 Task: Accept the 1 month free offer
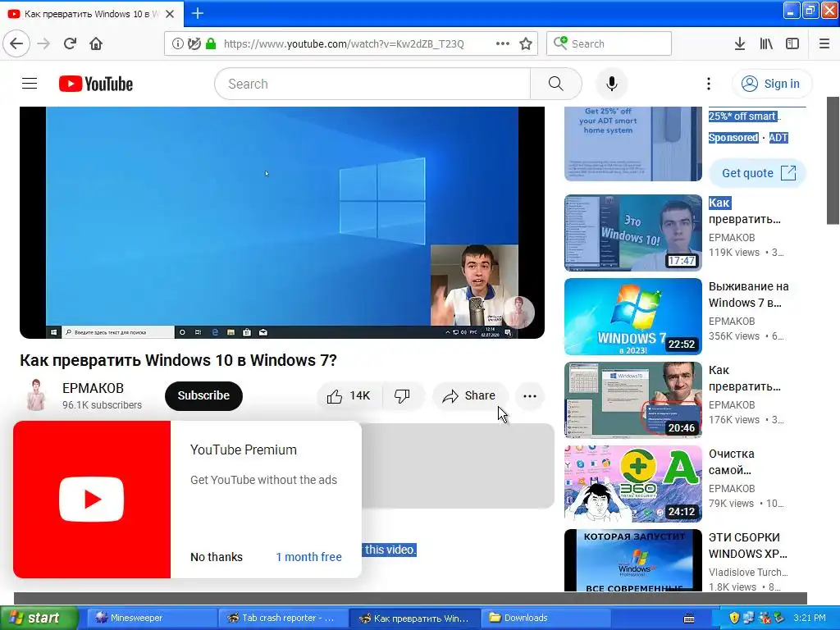(308, 557)
